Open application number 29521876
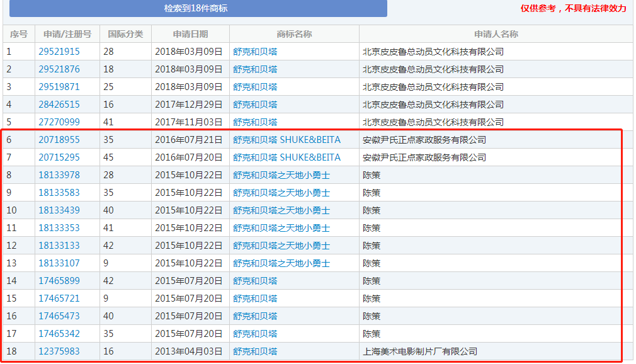Screen dimensions: 636x364 tap(59, 69)
